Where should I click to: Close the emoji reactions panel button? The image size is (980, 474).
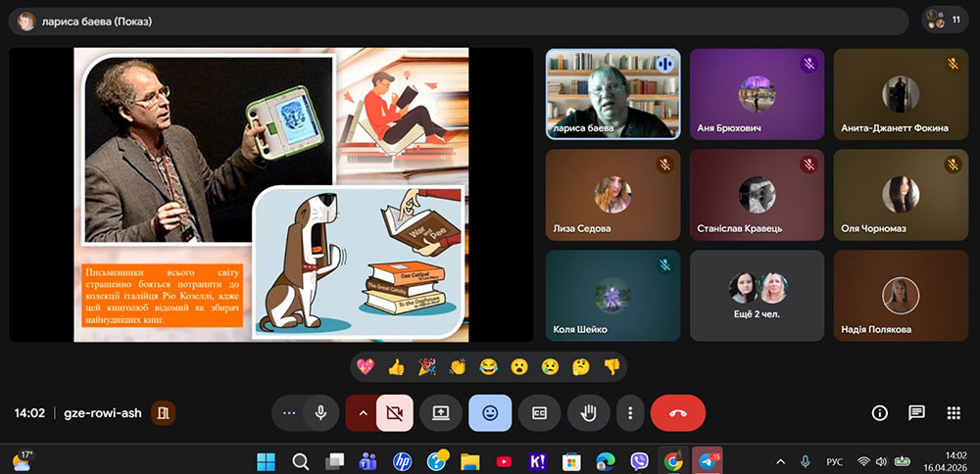pos(490,413)
